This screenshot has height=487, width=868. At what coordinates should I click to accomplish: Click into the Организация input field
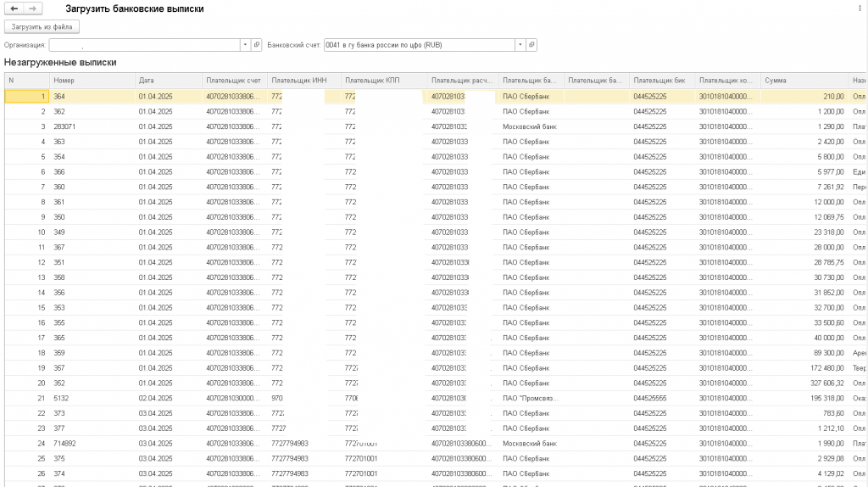coord(144,45)
